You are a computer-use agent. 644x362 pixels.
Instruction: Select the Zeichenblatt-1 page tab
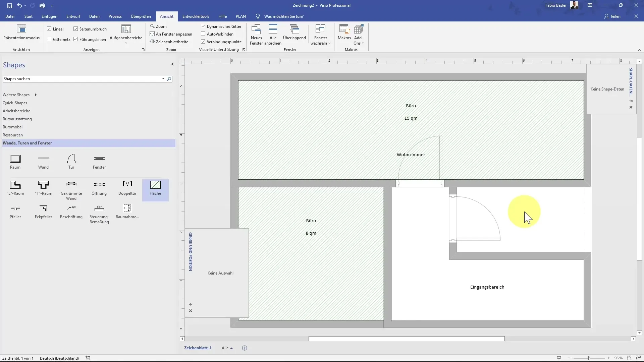click(198, 348)
